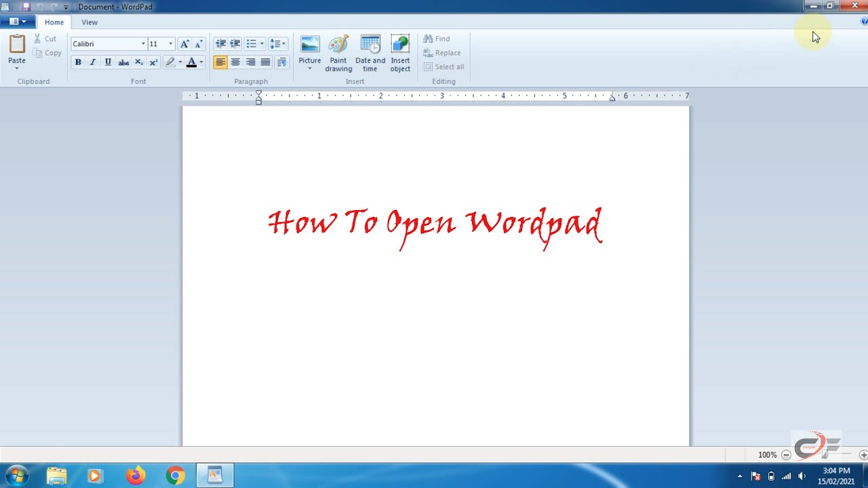Viewport: 868px width, 488px height.
Task: Toggle Italic formatting
Action: [93, 62]
